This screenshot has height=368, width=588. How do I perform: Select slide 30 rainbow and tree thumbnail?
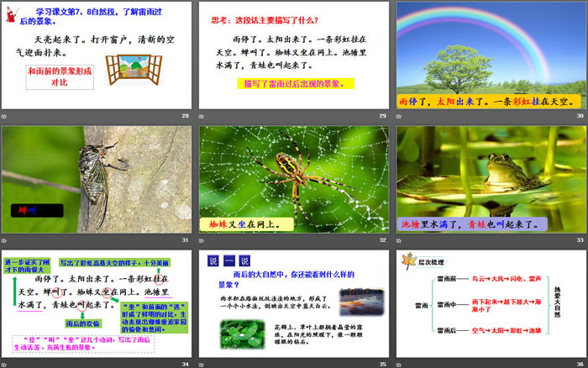(491, 55)
